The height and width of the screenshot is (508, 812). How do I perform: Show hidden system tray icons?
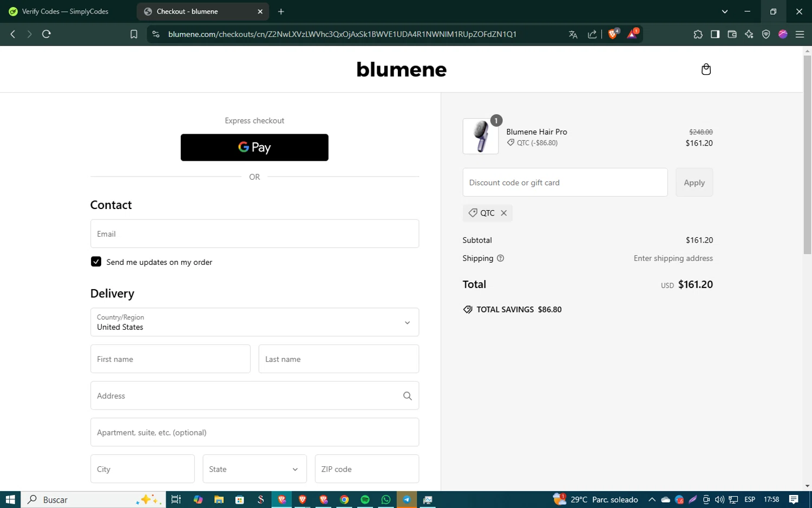652,499
